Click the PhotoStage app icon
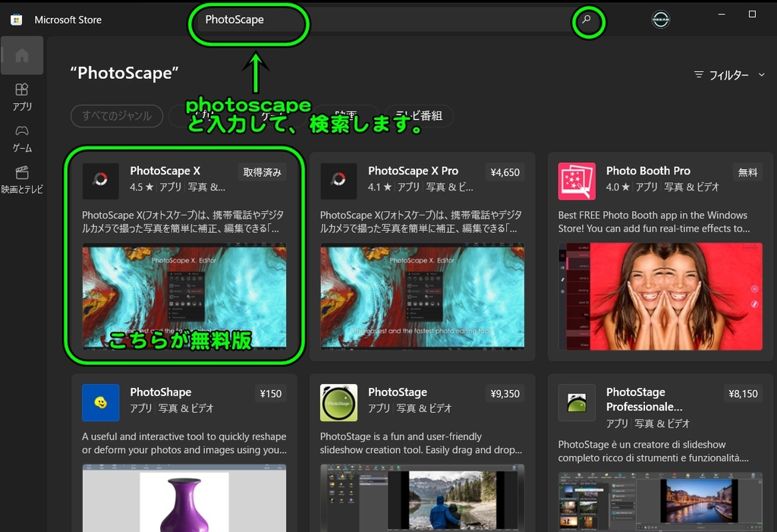 338,402
